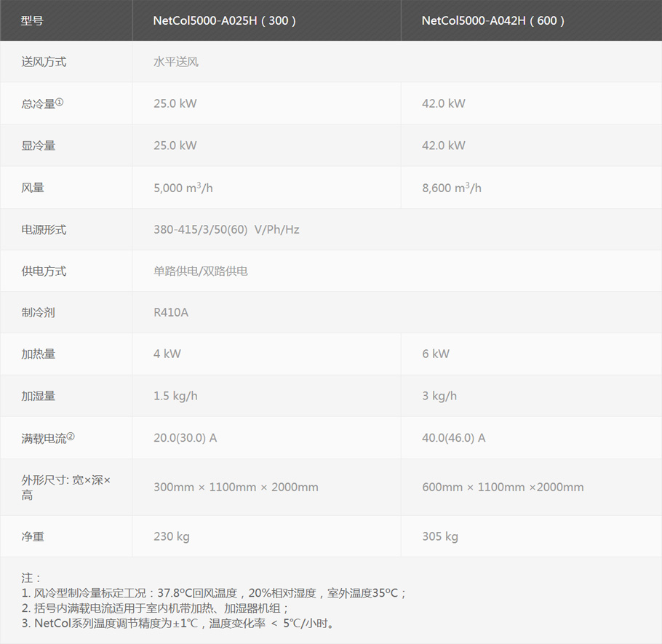
Task: Select the 3 kg/h humidification value
Action: (x=439, y=396)
